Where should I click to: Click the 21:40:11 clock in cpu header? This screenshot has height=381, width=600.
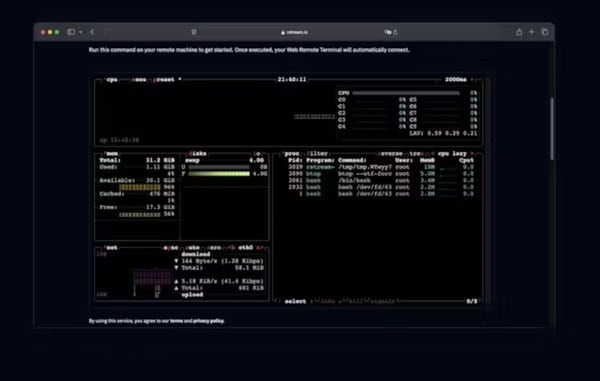292,80
